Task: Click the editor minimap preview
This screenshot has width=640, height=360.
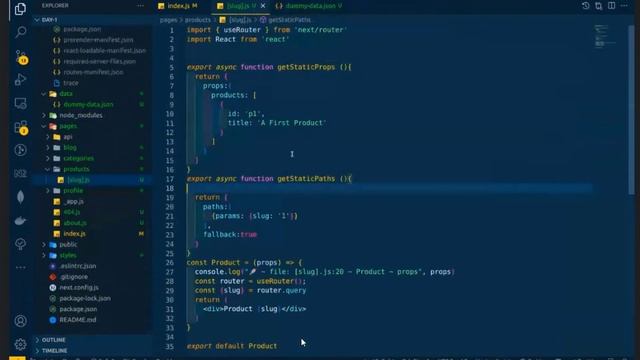Action: pyautogui.click(x=605, y=37)
